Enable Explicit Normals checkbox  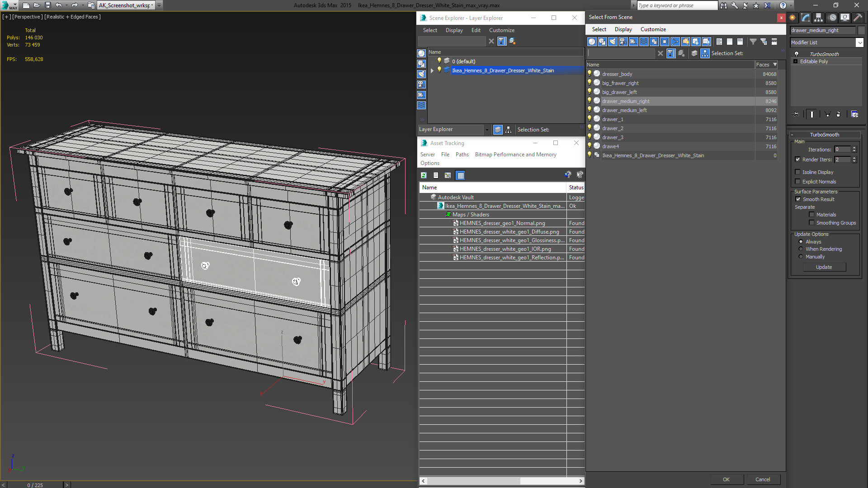coord(797,181)
